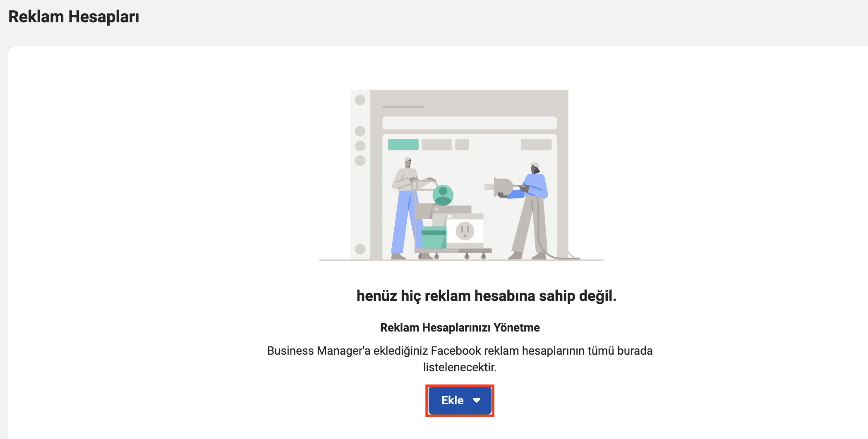Click the Ekle button
Screen dimensions: 868x439
(x=453, y=400)
